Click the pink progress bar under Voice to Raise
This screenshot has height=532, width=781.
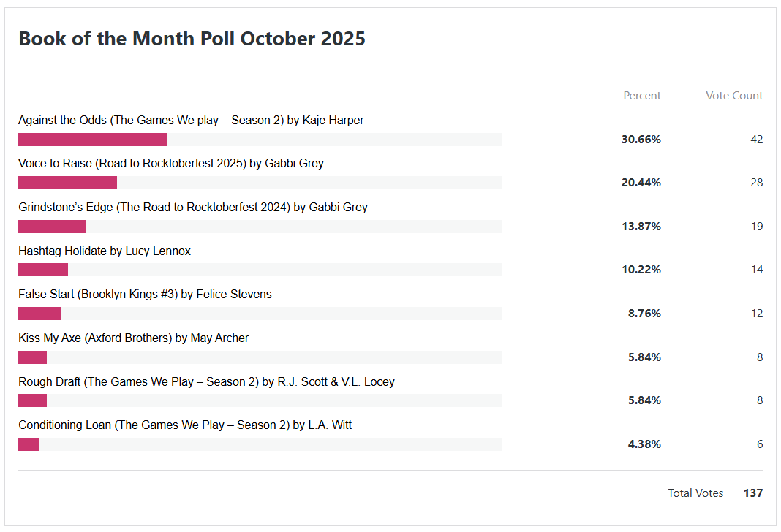(67, 183)
